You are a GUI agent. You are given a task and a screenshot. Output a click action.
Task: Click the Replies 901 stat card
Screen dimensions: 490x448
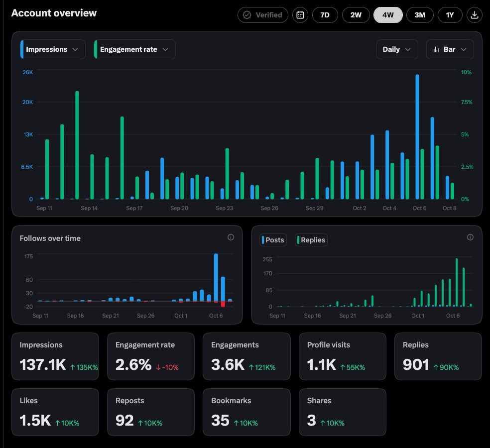tap(438, 356)
